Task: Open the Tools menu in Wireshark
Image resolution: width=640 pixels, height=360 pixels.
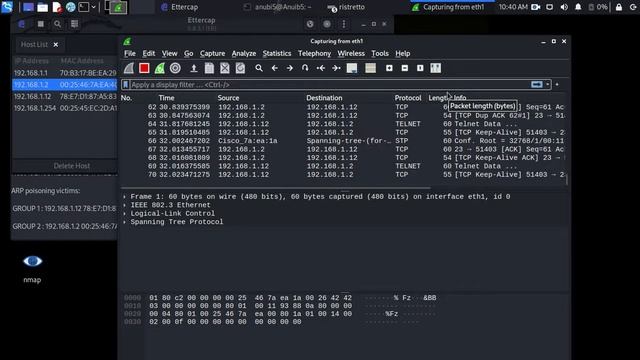Action: click(x=380, y=53)
